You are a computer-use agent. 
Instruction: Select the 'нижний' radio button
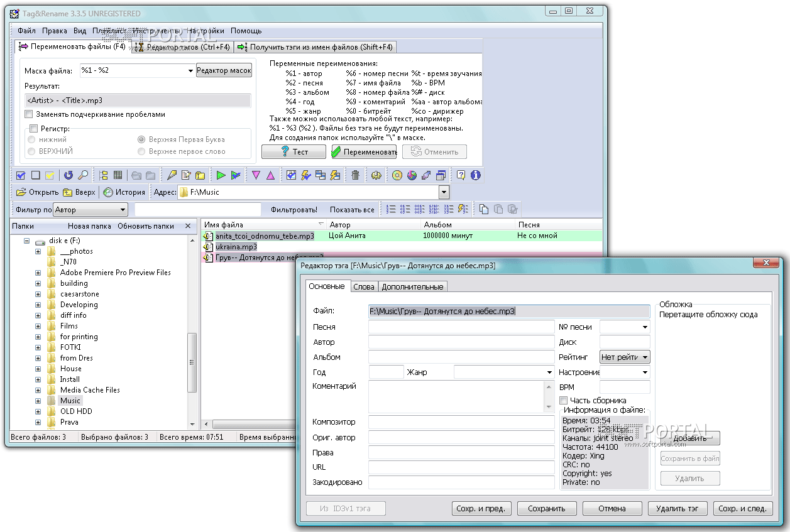click(31, 139)
